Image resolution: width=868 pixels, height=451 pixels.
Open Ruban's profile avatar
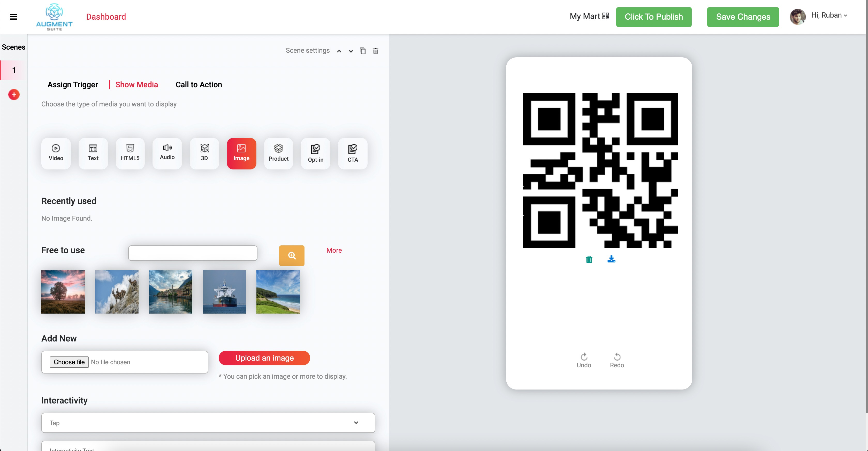pos(798,17)
